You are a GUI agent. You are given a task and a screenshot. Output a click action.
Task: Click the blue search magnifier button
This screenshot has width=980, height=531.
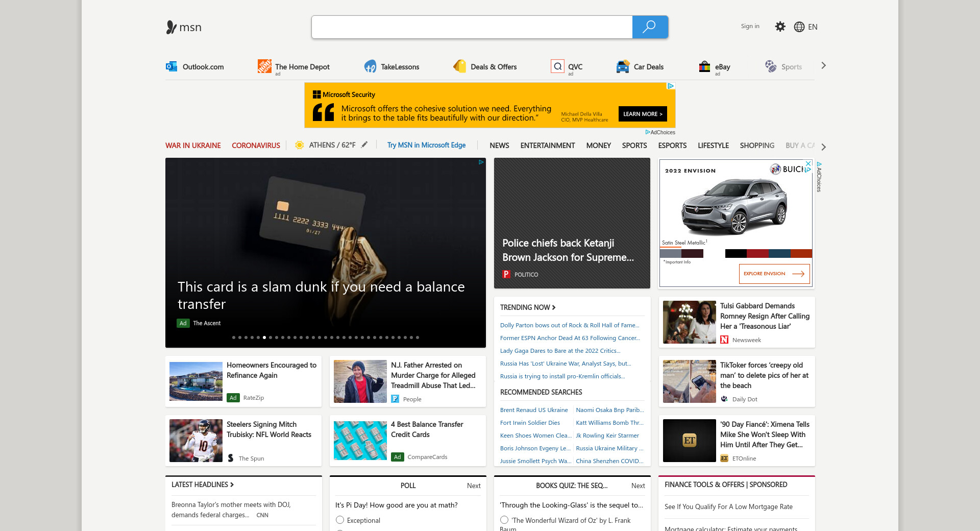(650, 27)
